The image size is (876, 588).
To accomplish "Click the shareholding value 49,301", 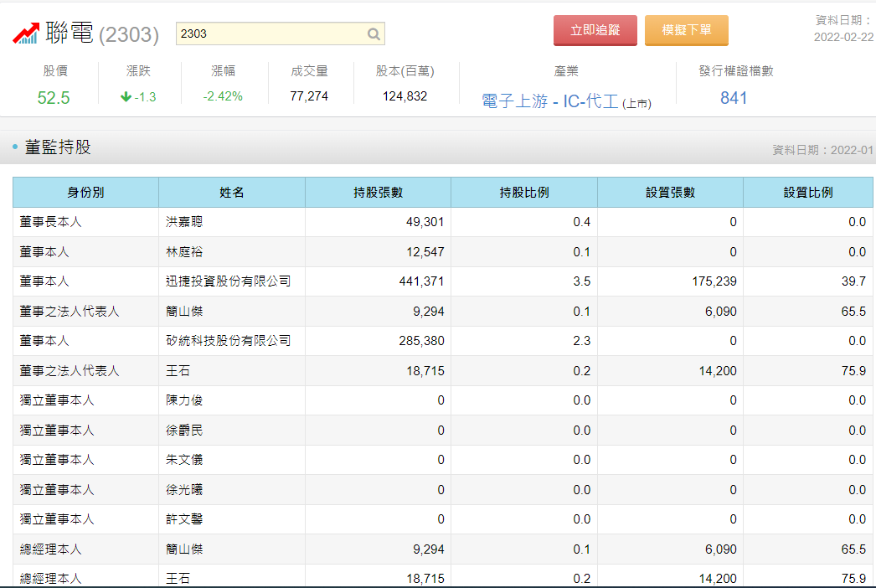I will tap(425, 222).
